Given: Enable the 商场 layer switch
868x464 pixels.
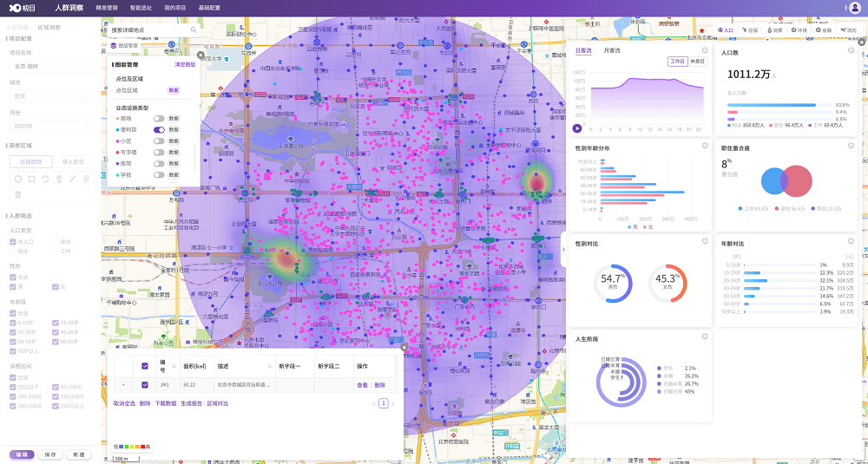Looking at the screenshot, I should click(x=159, y=118).
